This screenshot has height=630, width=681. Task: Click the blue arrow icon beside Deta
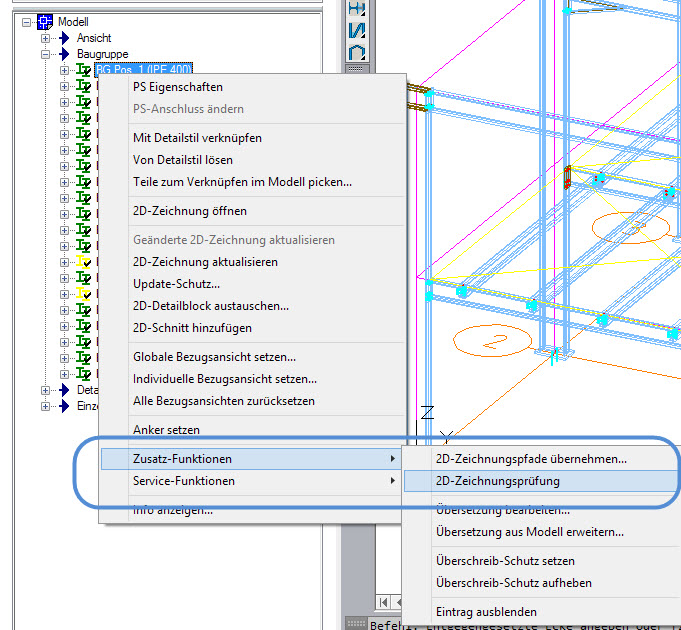tap(64, 390)
